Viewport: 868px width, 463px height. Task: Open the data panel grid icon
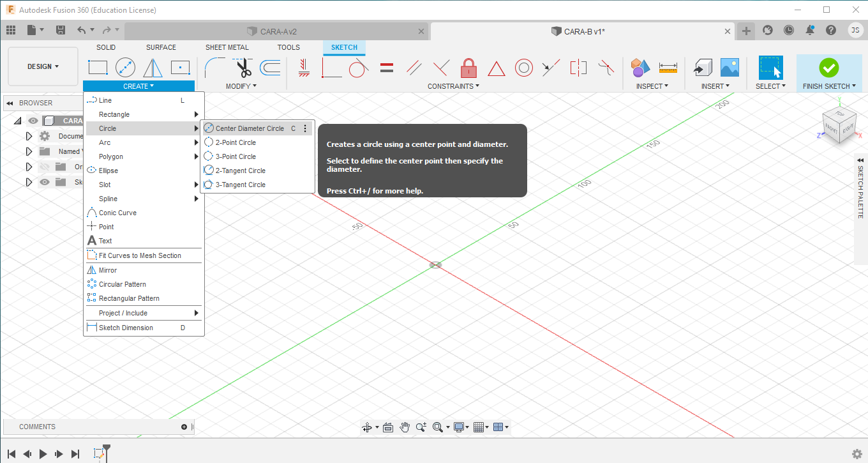pyautogui.click(x=10, y=30)
